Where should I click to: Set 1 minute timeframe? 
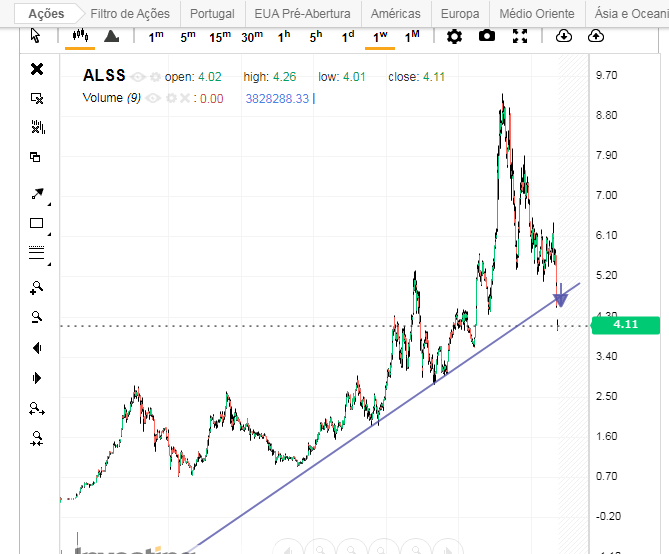(x=156, y=37)
